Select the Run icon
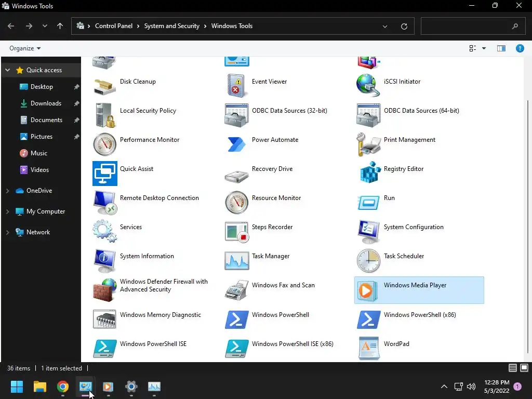 coord(368,203)
